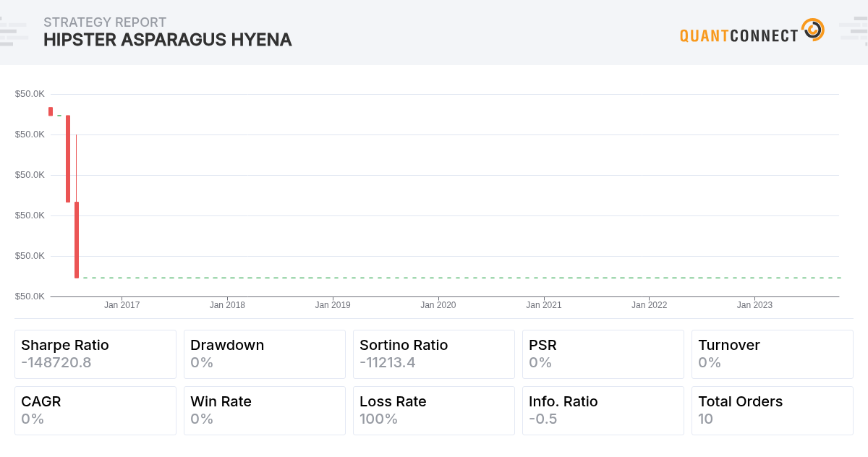
Task: Select the CAGR stat card
Action: click(x=95, y=411)
